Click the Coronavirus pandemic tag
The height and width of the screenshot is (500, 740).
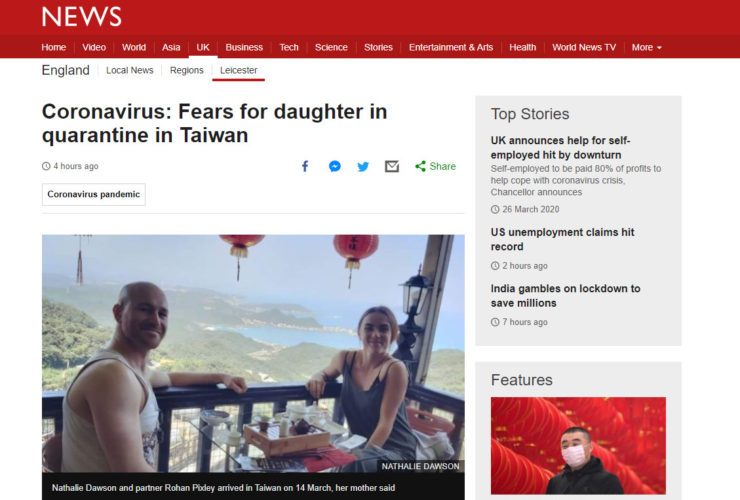click(x=93, y=194)
